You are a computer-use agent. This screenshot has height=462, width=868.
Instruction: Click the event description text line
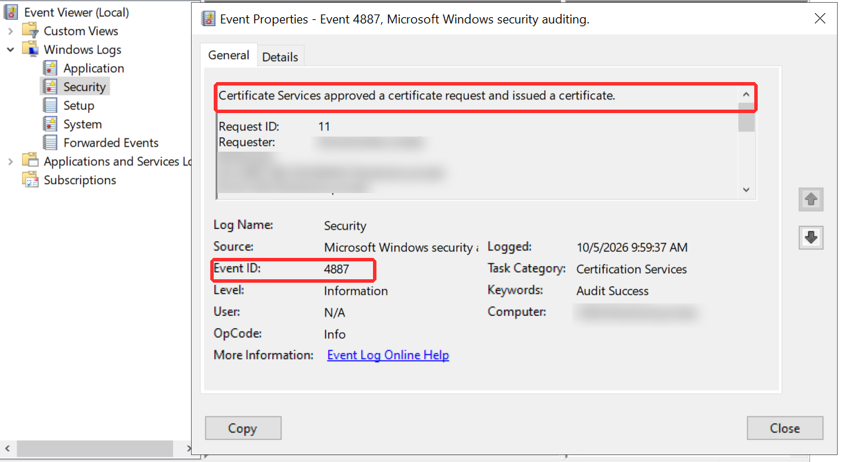[416, 96]
